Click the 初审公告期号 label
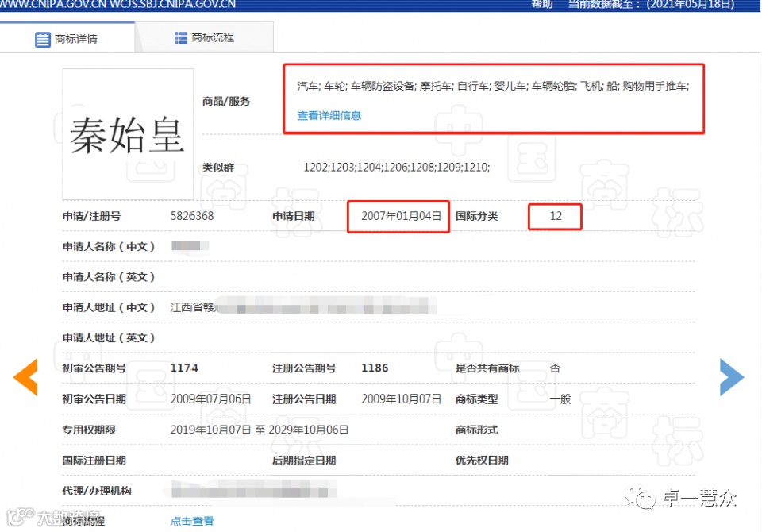 click(x=94, y=368)
